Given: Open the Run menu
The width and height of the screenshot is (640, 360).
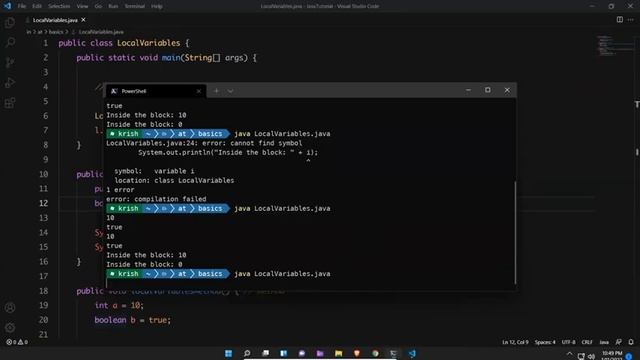Looking at the screenshot, I should [113, 6].
